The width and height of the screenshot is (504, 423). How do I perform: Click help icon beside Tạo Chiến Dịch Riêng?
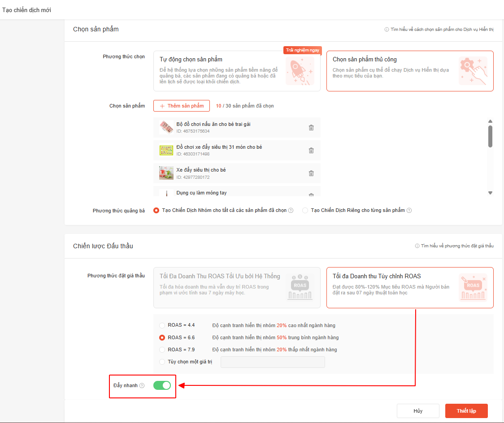pyautogui.click(x=409, y=211)
